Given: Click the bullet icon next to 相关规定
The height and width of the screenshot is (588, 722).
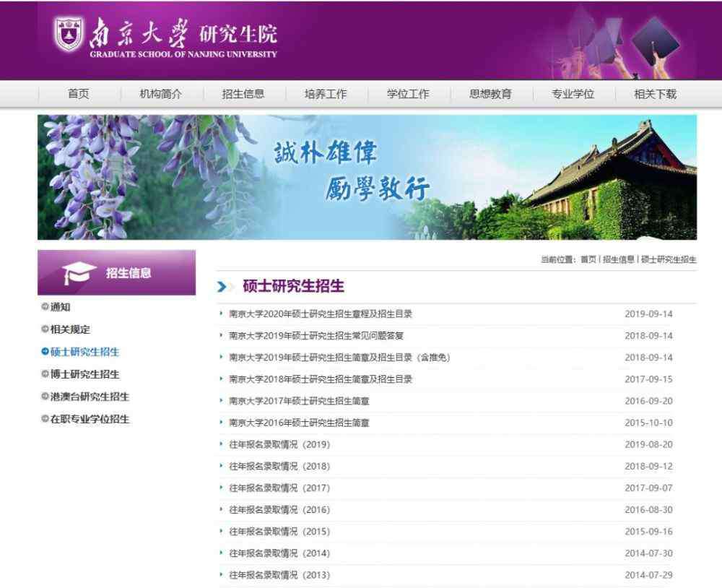Looking at the screenshot, I should [x=45, y=329].
